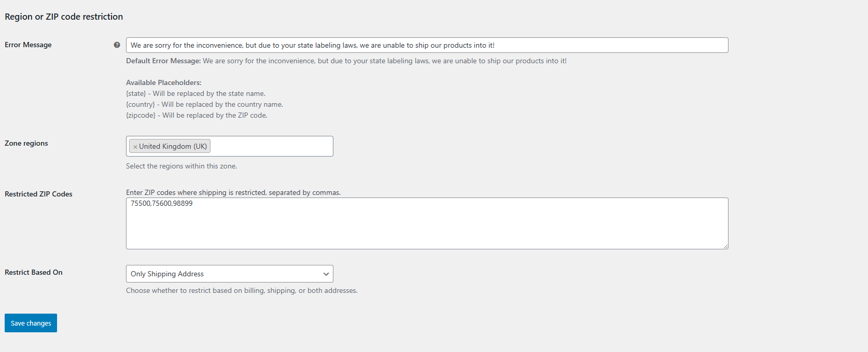
Task: Click inside the Error Message text field
Action: [x=427, y=45]
